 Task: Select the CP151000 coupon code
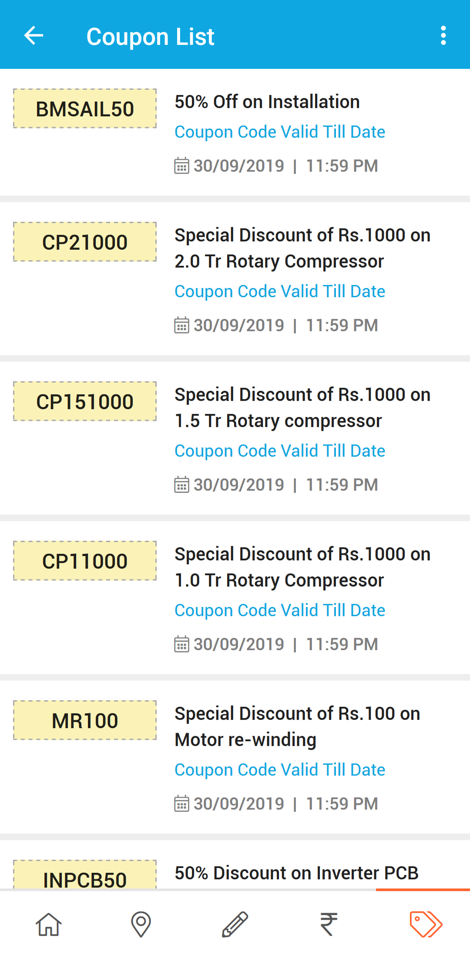85,401
